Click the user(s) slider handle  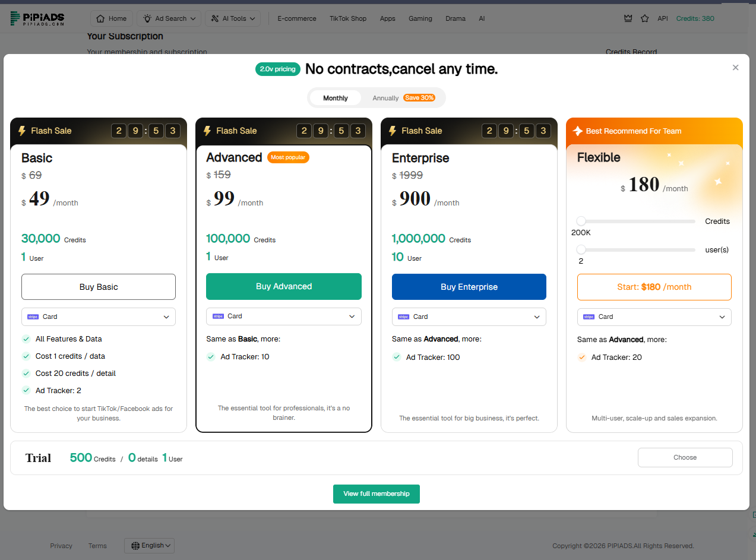pyautogui.click(x=581, y=249)
